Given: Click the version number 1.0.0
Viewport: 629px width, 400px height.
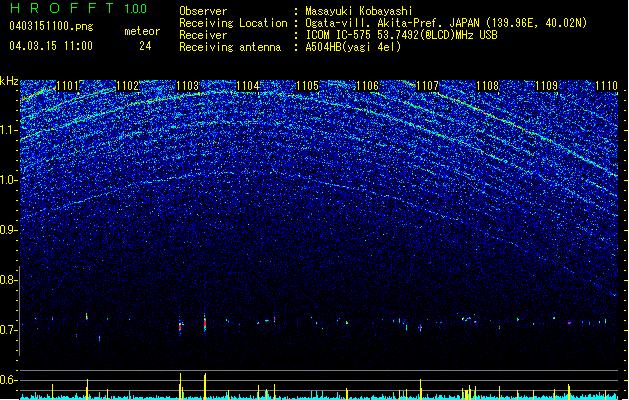Looking at the screenshot, I should 135,9.
